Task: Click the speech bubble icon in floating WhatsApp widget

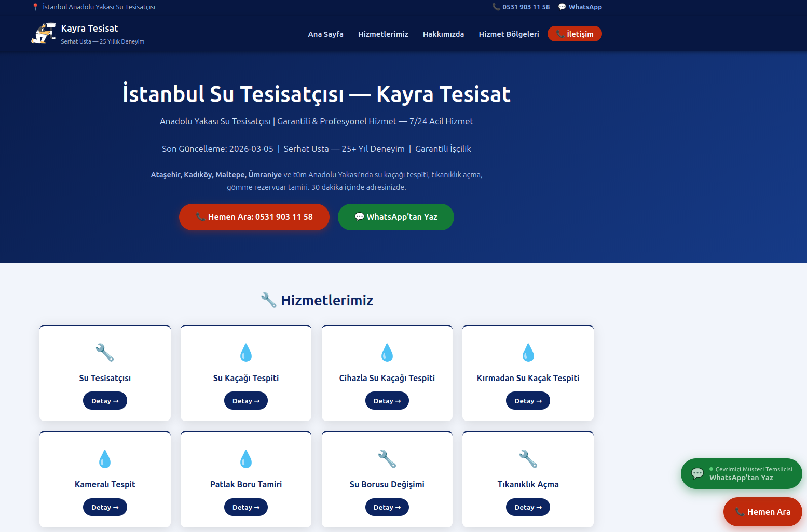Action: [697, 473]
